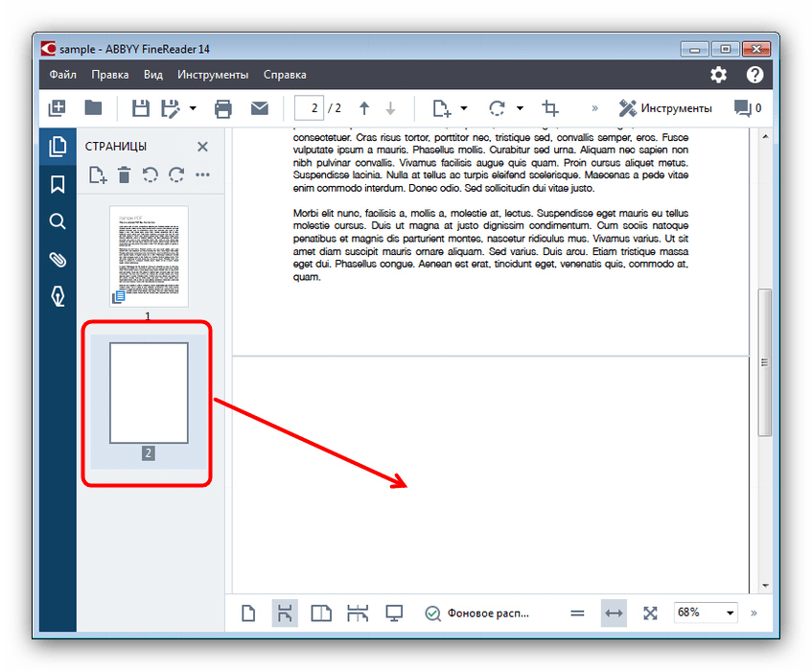This screenshot has width=812, height=671.
Task: Open the Bookmarks sidebar panel
Action: click(58, 184)
